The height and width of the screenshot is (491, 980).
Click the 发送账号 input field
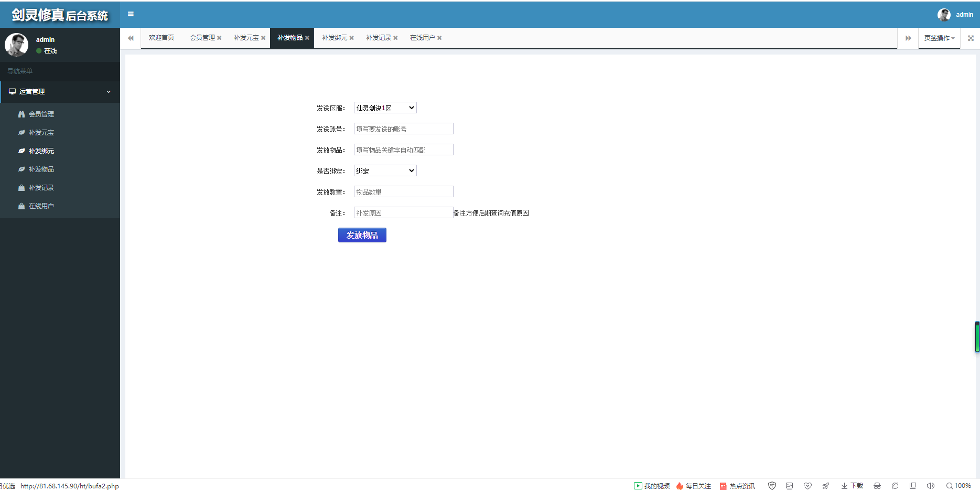tap(404, 129)
